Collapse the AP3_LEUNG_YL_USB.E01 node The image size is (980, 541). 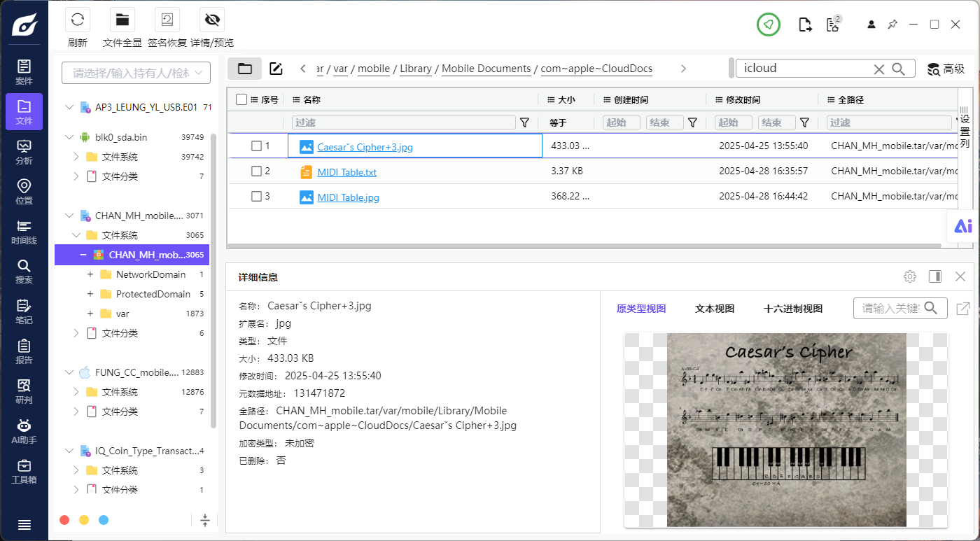pos(69,107)
